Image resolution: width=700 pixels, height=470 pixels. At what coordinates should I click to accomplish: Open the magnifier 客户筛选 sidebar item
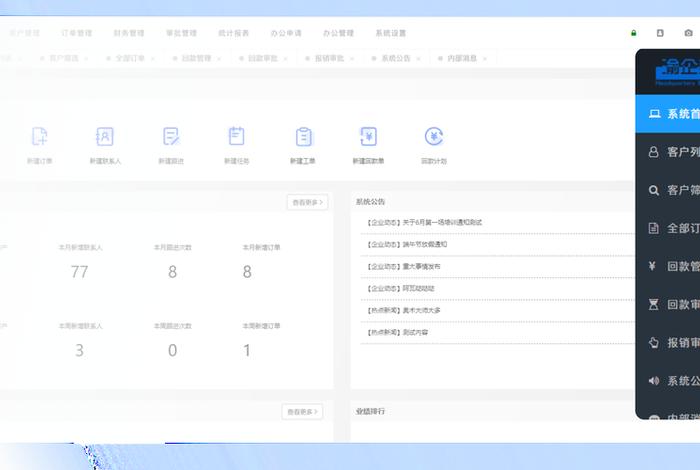667,190
